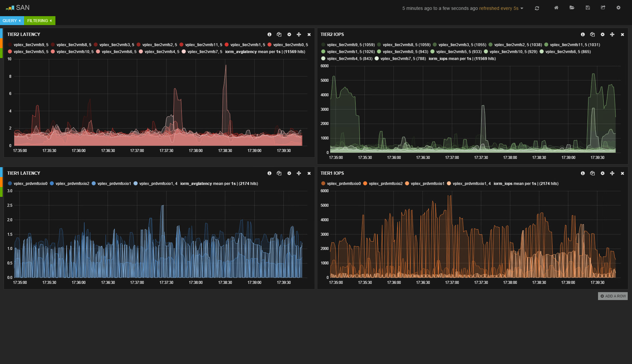
Task: Toggle vplex_prdvmfsxio2 series in TIER1 LATENCY legend
Action: tap(72, 184)
